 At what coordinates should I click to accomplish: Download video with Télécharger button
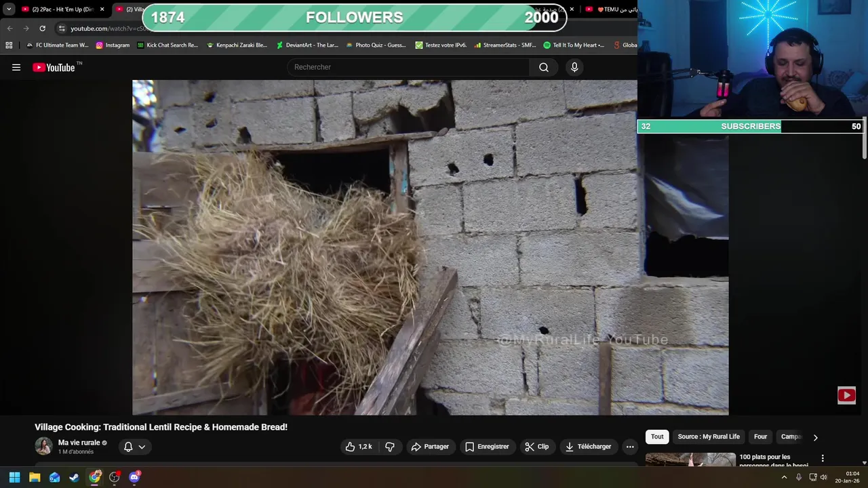click(x=588, y=447)
